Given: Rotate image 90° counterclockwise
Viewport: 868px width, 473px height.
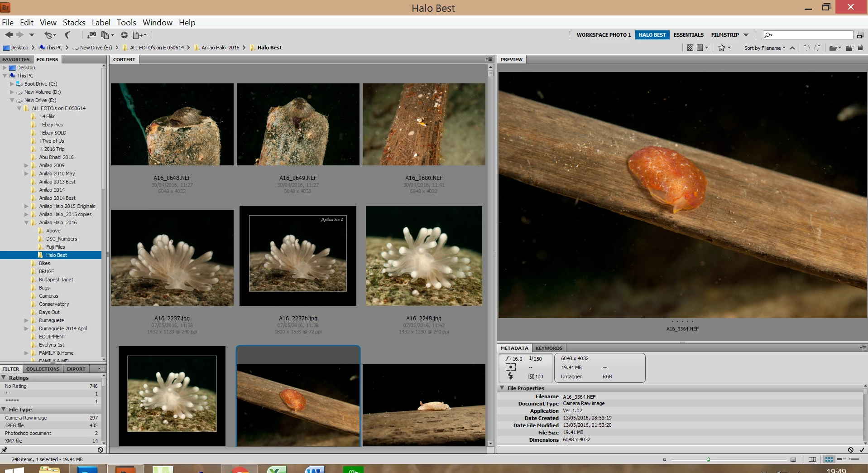Looking at the screenshot, I should (806, 48).
